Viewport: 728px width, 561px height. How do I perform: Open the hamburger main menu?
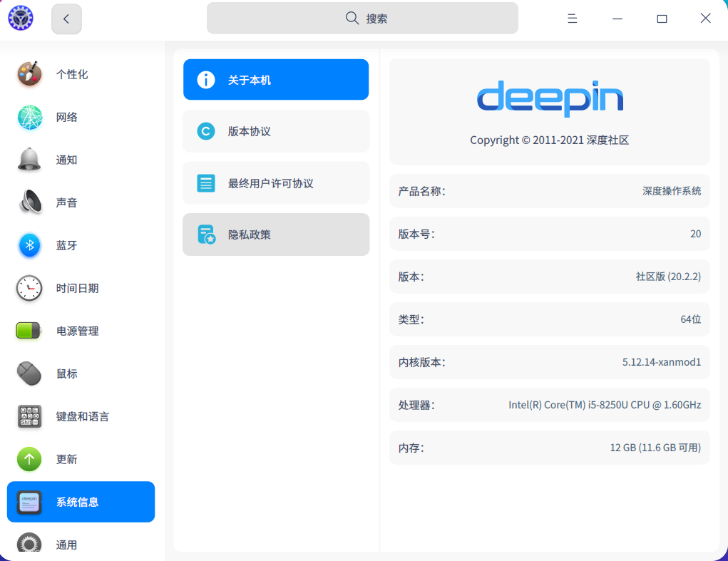pos(572,19)
